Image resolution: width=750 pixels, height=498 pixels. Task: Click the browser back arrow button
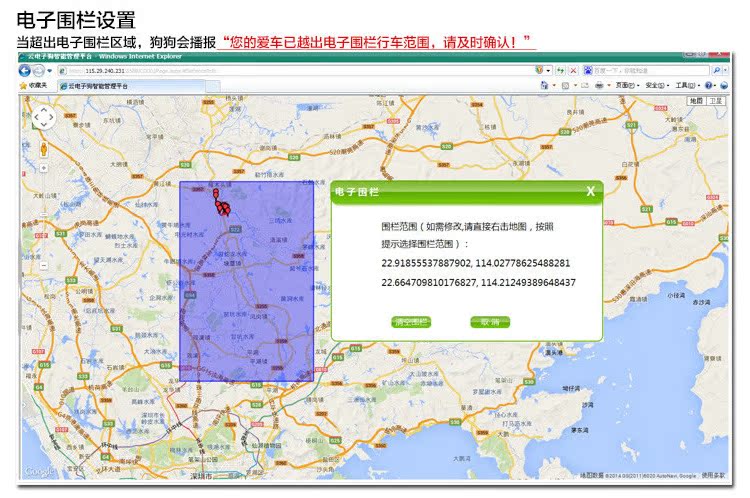[x=25, y=71]
